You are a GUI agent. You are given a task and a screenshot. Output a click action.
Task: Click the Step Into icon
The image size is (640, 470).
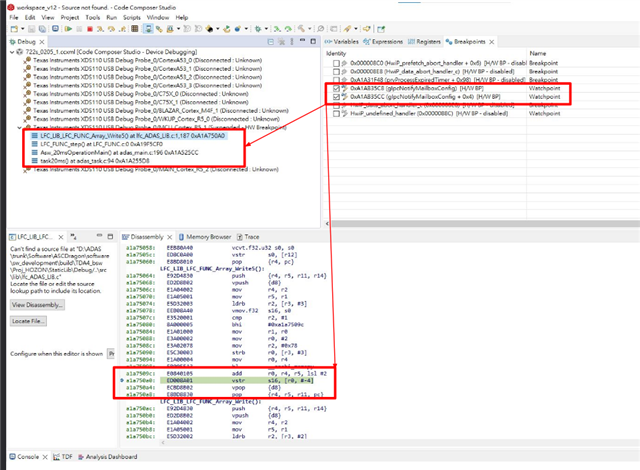[100, 29]
